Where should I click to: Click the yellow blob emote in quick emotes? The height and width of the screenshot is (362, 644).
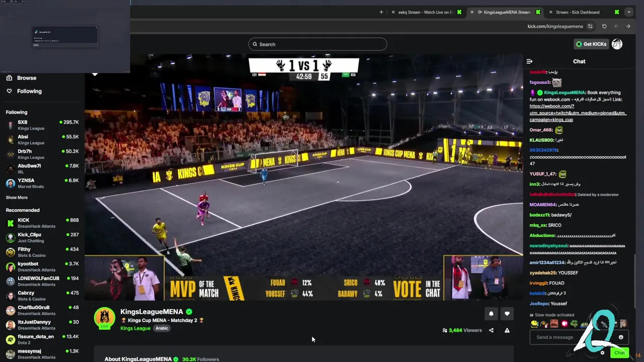pyautogui.click(x=534, y=324)
